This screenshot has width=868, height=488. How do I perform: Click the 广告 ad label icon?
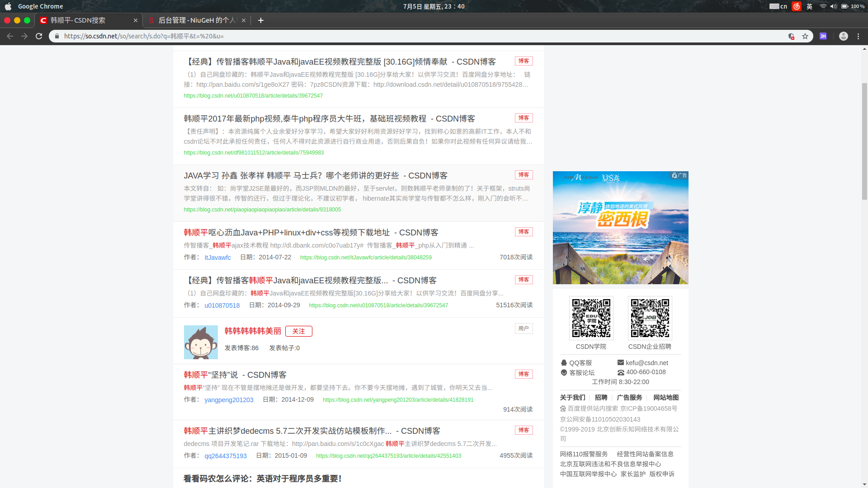click(679, 175)
